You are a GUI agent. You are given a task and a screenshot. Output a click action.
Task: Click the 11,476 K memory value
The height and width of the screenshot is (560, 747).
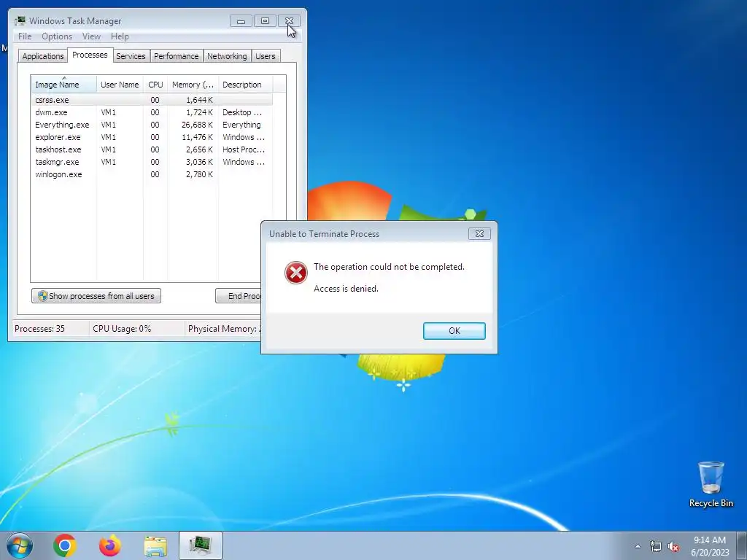[x=197, y=137]
